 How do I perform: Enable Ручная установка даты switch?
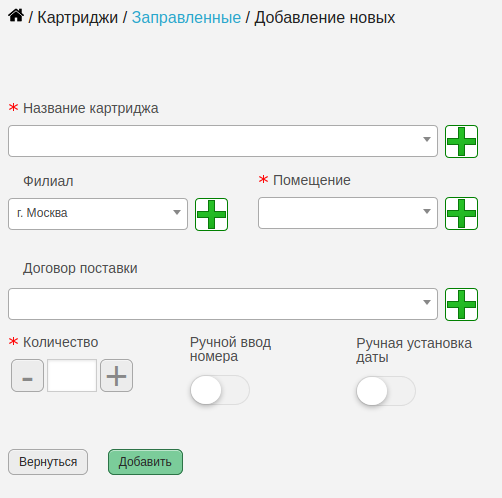point(386,391)
